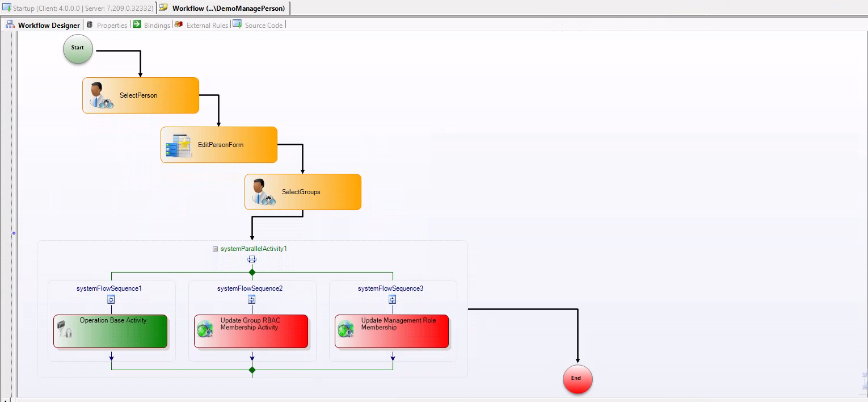Click the External Rules icon
This screenshot has width=868, height=402.
tap(179, 24)
